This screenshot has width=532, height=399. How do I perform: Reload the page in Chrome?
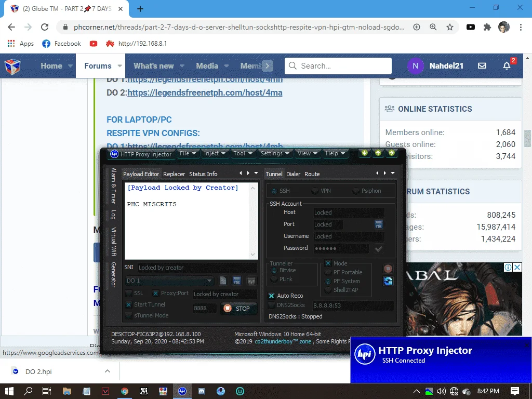point(45,27)
